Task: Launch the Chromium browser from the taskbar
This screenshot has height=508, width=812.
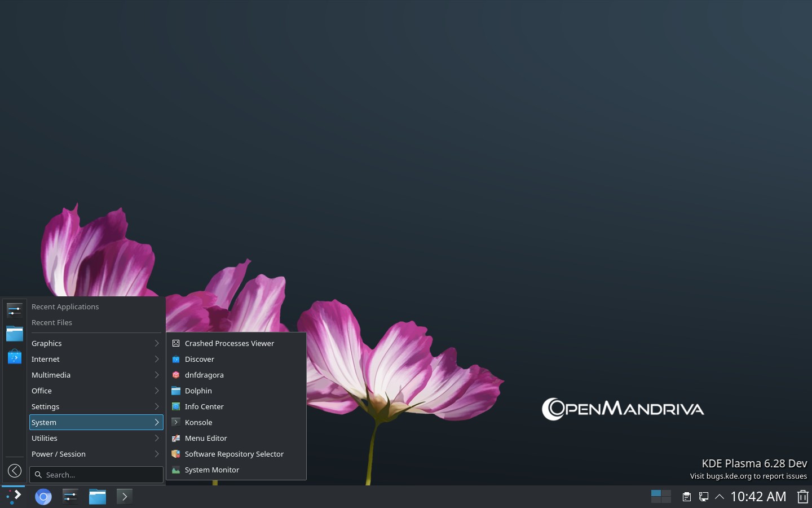Action: pyautogui.click(x=43, y=497)
